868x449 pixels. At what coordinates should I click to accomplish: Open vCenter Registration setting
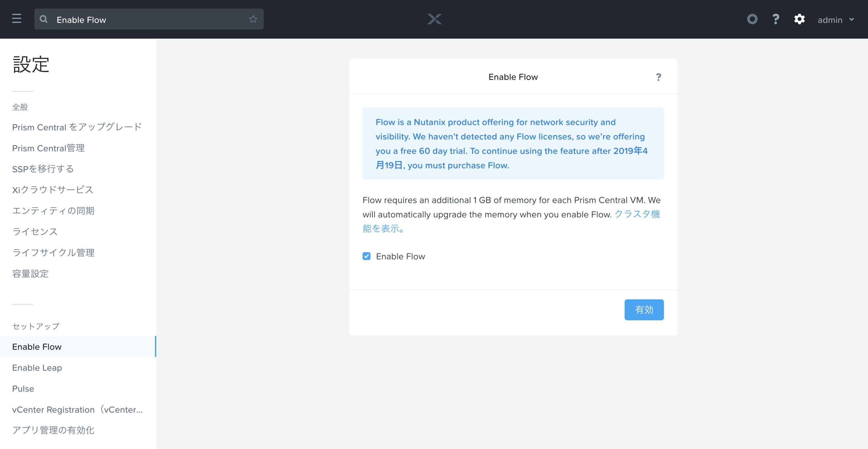(77, 409)
